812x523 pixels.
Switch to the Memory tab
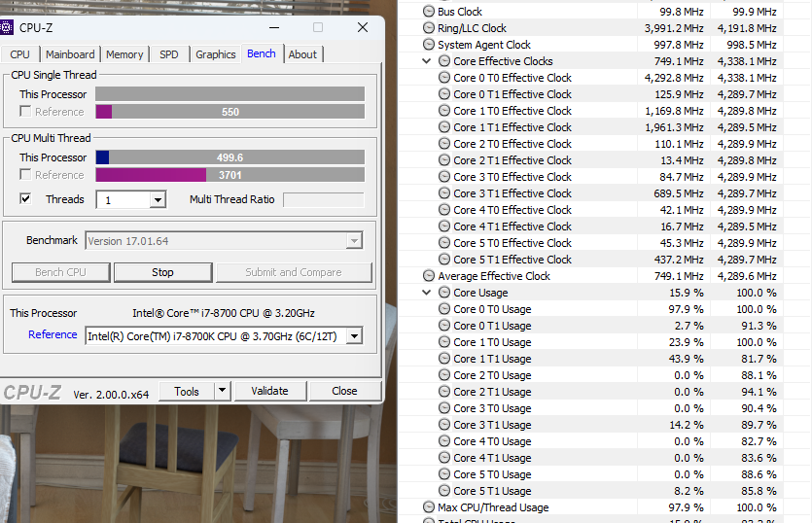click(124, 54)
